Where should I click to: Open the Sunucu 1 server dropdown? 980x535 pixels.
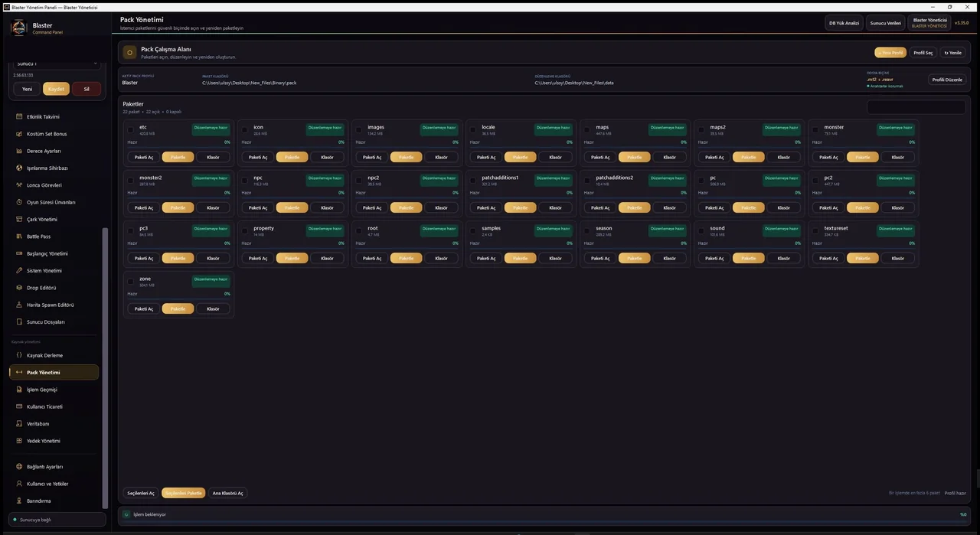point(57,64)
